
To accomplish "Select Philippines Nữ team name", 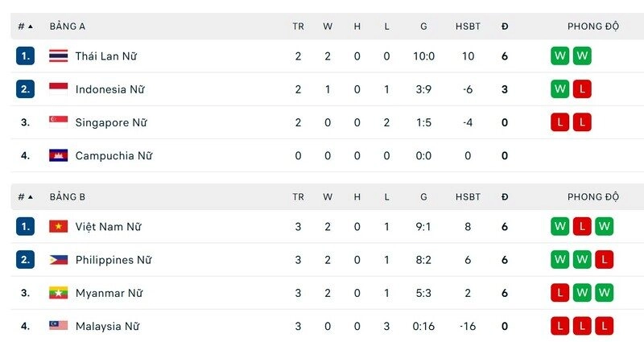I will [114, 260].
